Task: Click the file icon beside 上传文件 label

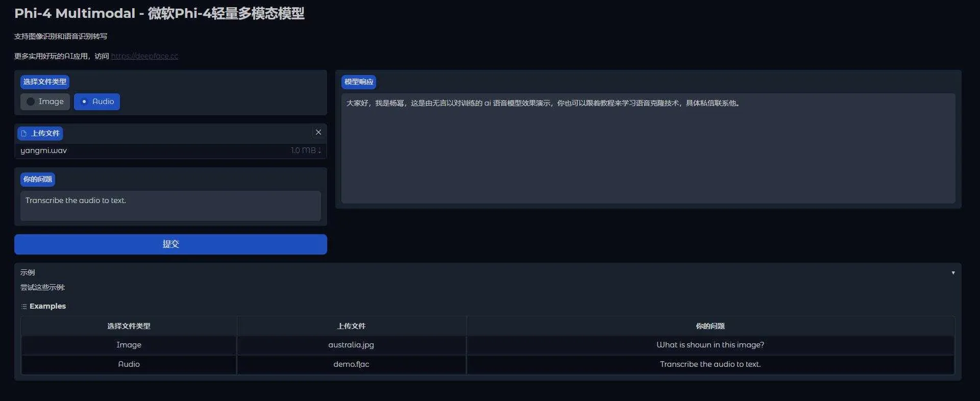Action: tap(23, 133)
